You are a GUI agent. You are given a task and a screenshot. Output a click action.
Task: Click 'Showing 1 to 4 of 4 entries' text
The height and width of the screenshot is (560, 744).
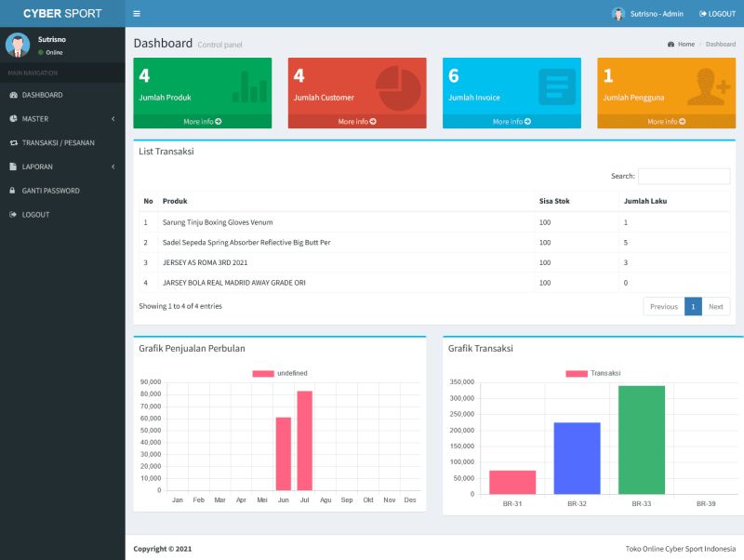click(x=180, y=306)
